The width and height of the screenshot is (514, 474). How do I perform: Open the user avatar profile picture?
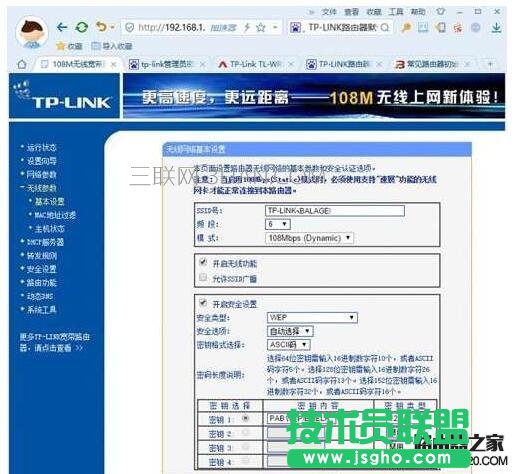(x=32, y=33)
